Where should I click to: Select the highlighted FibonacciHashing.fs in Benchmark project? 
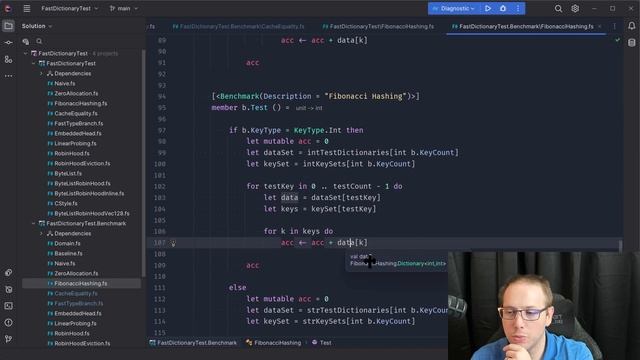[x=81, y=283]
